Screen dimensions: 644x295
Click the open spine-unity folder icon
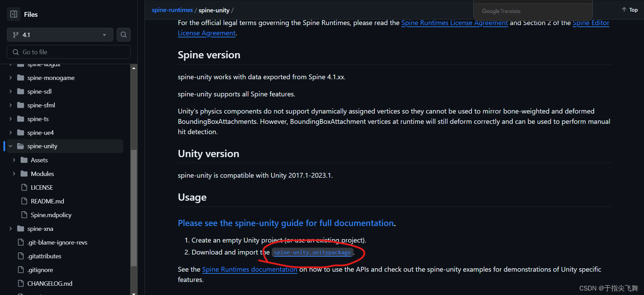(21, 146)
